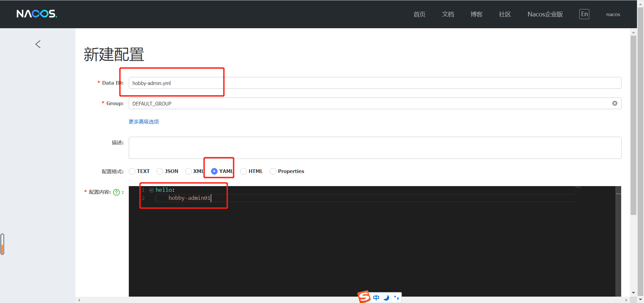The width and height of the screenshot is (644, 303).
Task: Clear the Group field with the X icon
Action: 614,103
